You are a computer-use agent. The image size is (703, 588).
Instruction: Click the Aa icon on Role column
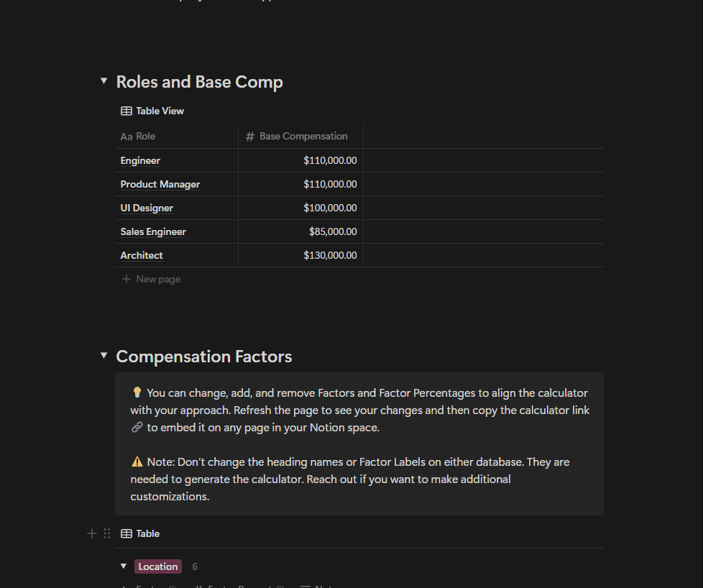tap(127, 137)
